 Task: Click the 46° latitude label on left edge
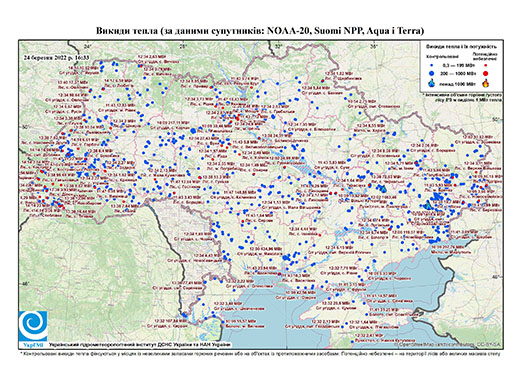25,284
